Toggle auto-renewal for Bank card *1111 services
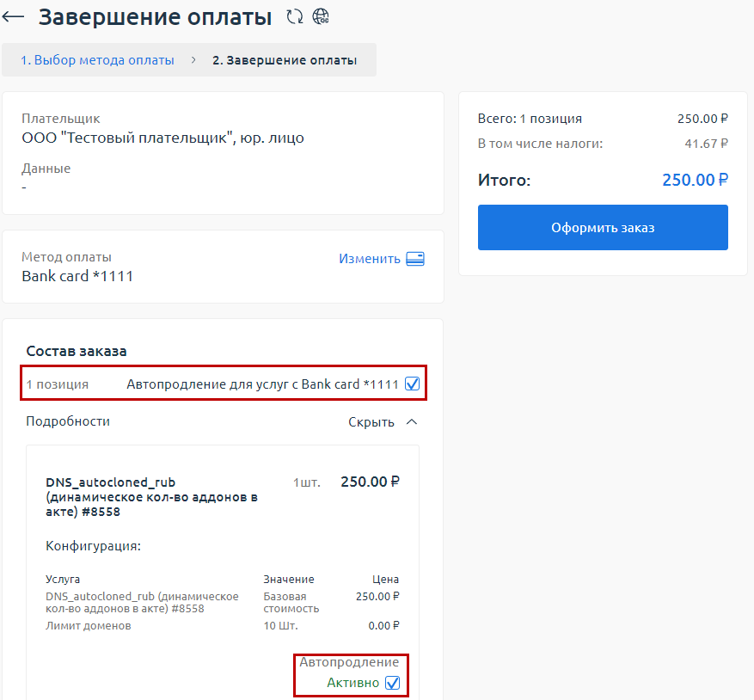The image size is (754, 700). (412, 384)
